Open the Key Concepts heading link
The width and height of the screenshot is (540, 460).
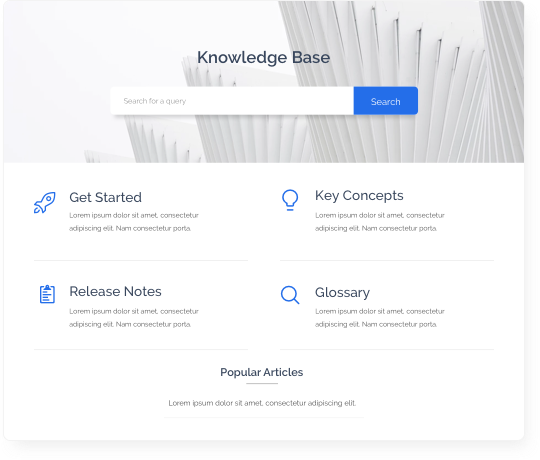click(x=359, y=196)
